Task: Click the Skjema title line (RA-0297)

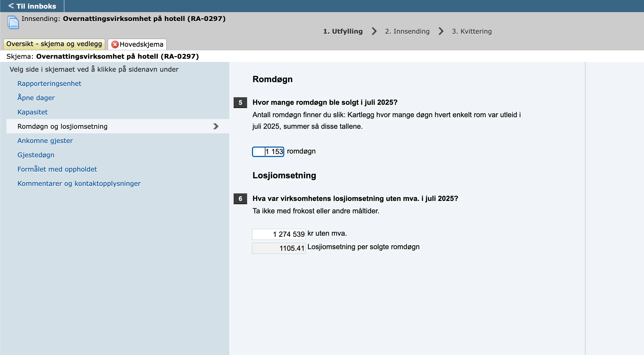Action: pyautogui.click(x=103, y=56)
